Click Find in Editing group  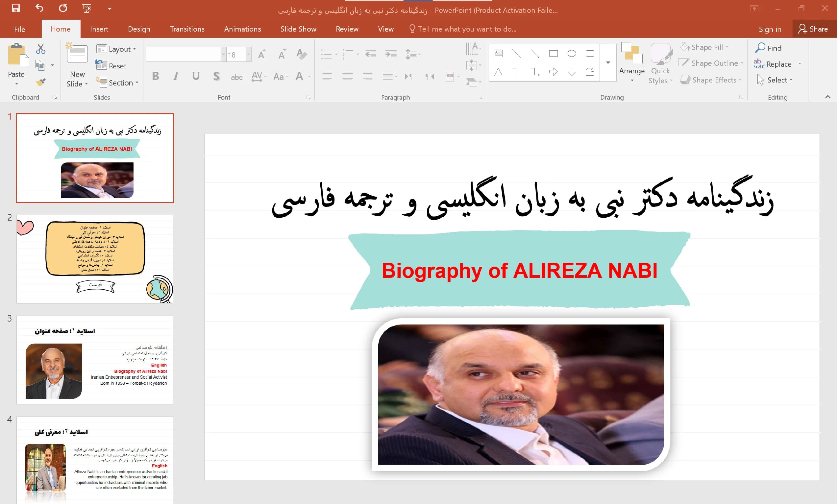(768, 48)
